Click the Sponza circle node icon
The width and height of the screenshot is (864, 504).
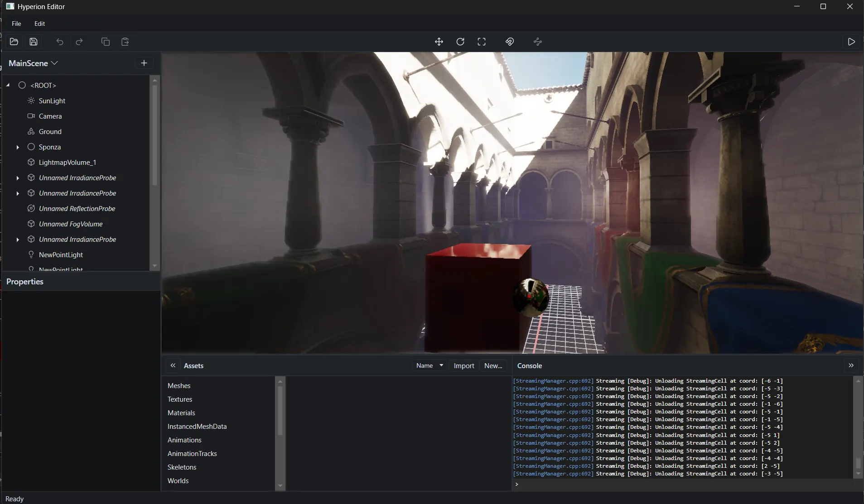[31, 147]
